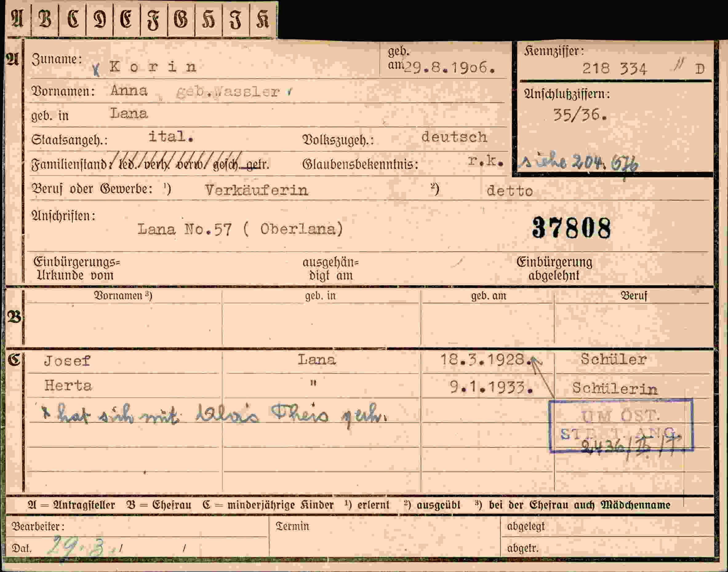The image size is (728, 572).
Task: Click the faded text 'geb. Wassler'
Action: click(x=228, y=91)
